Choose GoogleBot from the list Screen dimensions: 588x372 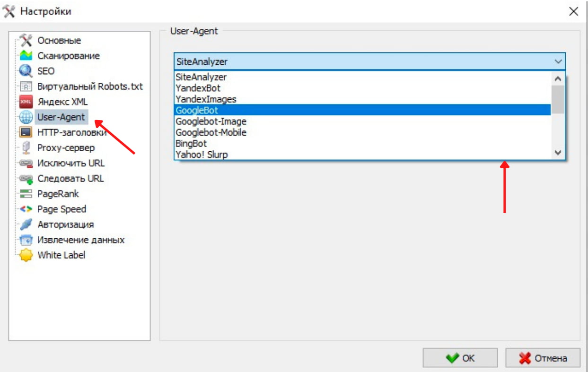click(x=362, y=110)
